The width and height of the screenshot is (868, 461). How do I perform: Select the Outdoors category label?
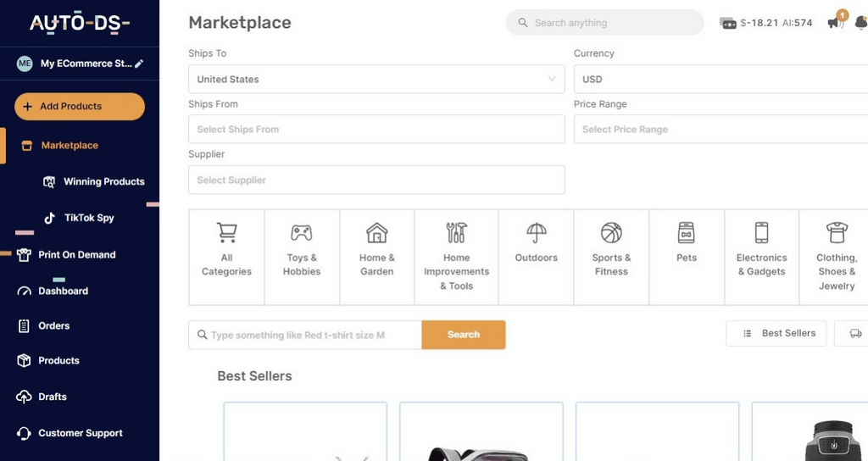tap(536, 258)
